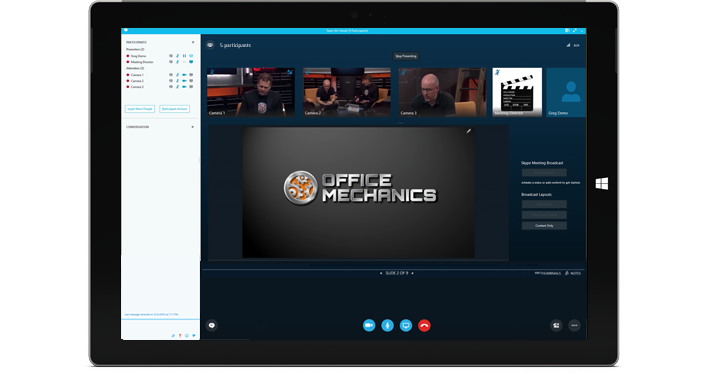Show presenter NOTES
The image size is (713, 374).
[573, 273]
